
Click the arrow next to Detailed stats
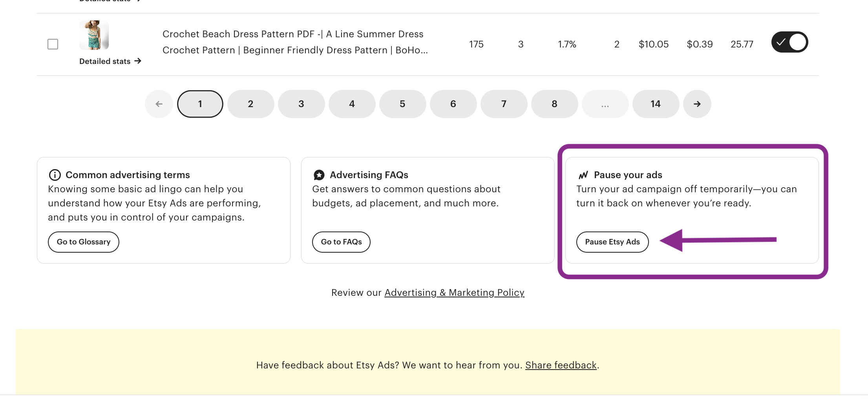pyautogui.click(x=138, y=61)
